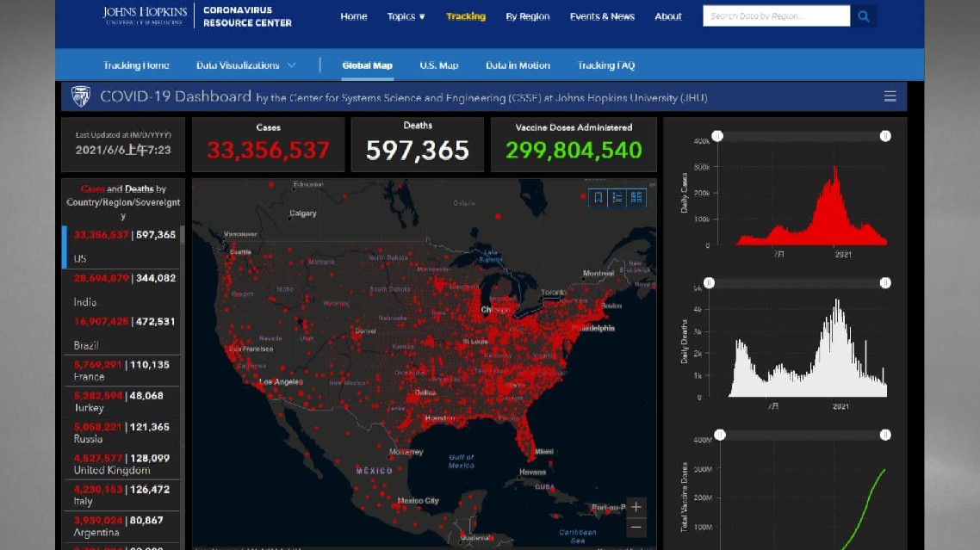Click the Total Vaccine Doses left slider handle
This screenshot has height=550, width=980.
coord(720,435)
